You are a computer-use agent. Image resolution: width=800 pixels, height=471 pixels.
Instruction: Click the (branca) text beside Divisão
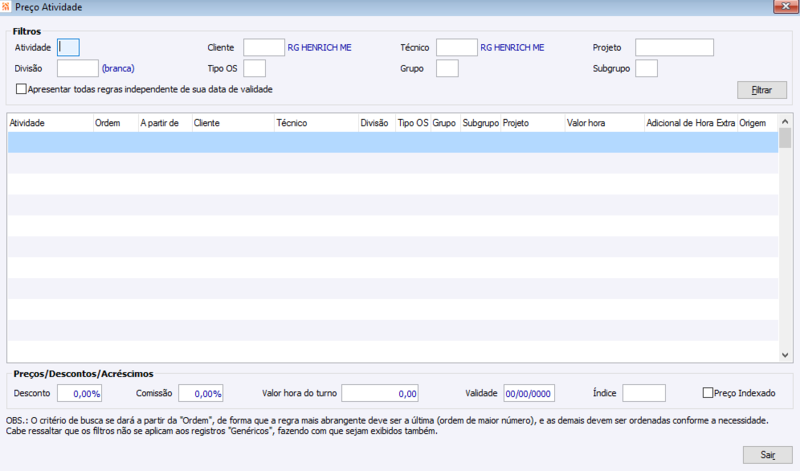click(118, 68)
